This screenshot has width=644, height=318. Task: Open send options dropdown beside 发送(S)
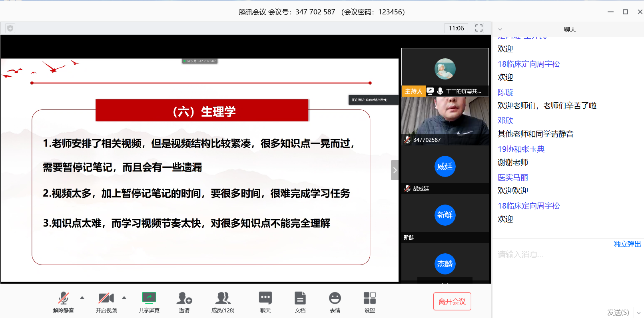pyautogui.click(x=638, y=313)
